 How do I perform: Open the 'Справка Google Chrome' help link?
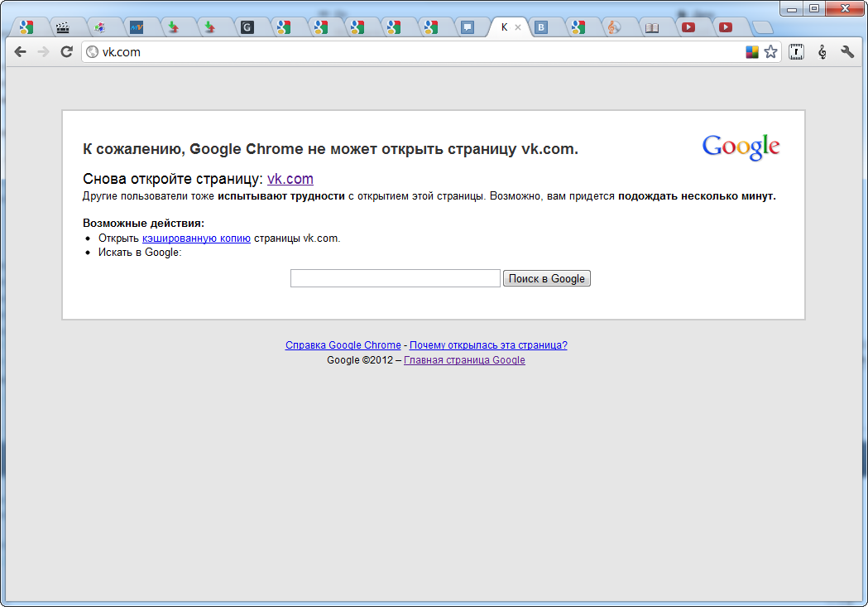pyautogui.click(x=343, y=345)
